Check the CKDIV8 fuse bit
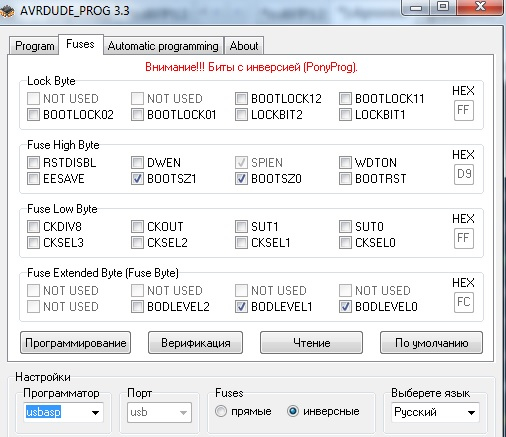Viewport: 506px width, 437px height. point(33,226)
